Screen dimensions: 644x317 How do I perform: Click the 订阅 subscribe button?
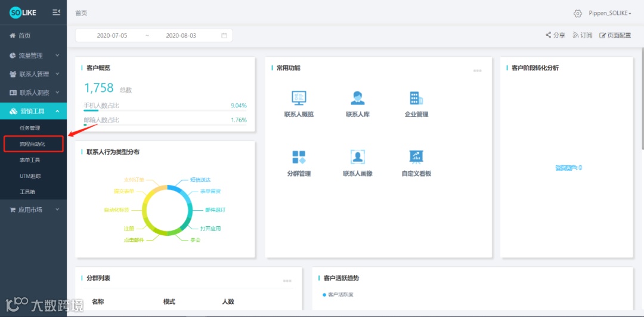click(x=583, y=35)
